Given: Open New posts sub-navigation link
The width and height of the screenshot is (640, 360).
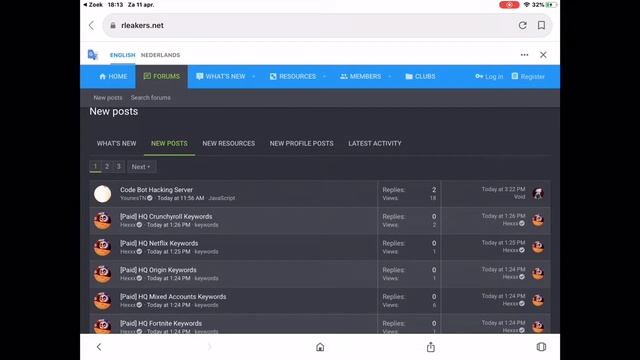Looking at the screenshot, I should 108,98.
